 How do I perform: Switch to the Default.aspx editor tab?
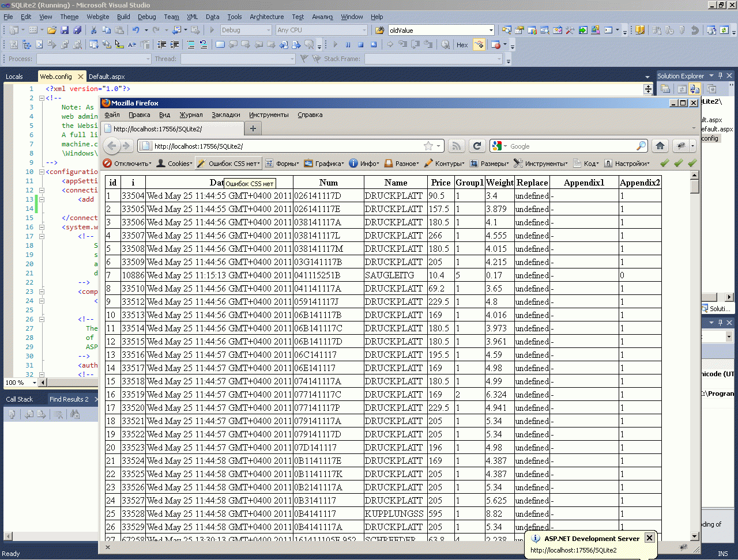[x=107, y=77]
